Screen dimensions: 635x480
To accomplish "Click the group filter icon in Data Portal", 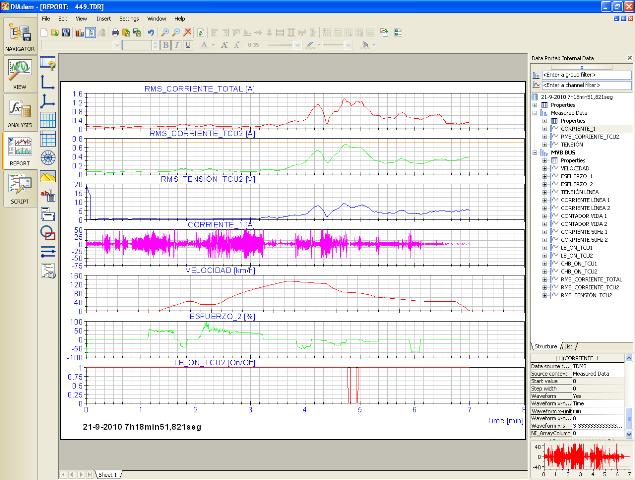I will click(x=536, y=75).
